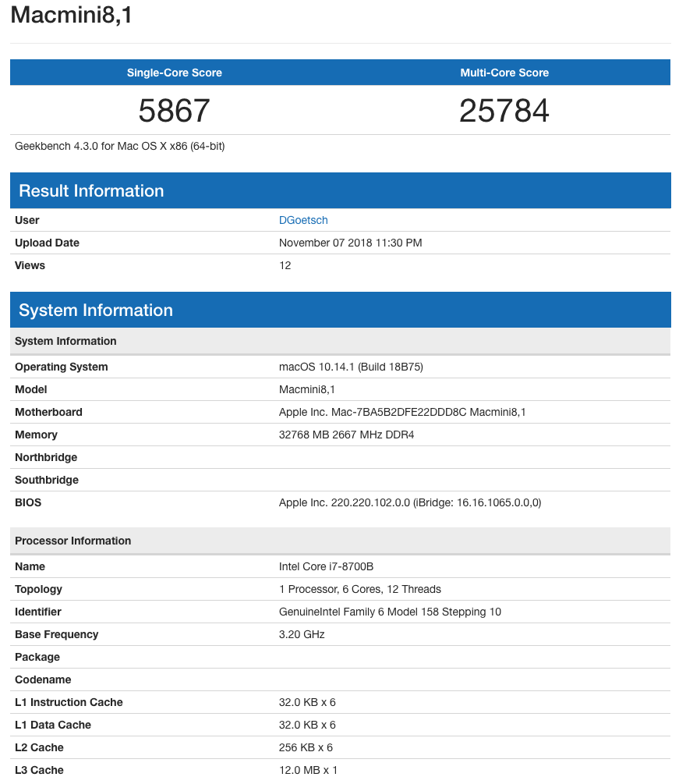The width and height of the screenshot is (679, 784).
Task: Click the blue System Information section header
Action: (340, 310)
